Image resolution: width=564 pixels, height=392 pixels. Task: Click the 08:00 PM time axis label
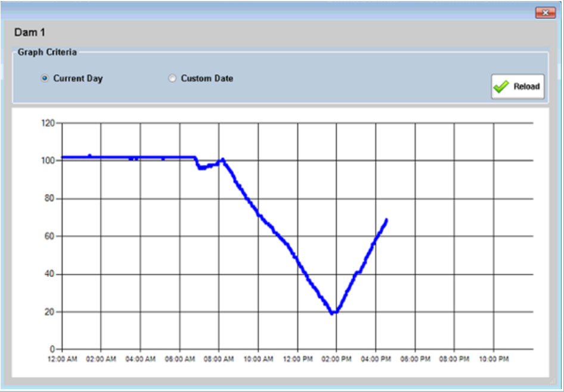(454, 359)
